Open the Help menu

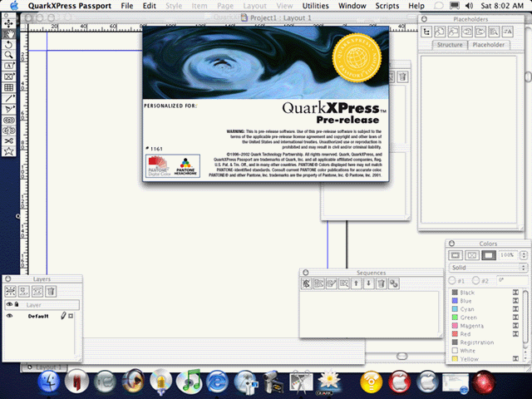[x=416, y=6]
